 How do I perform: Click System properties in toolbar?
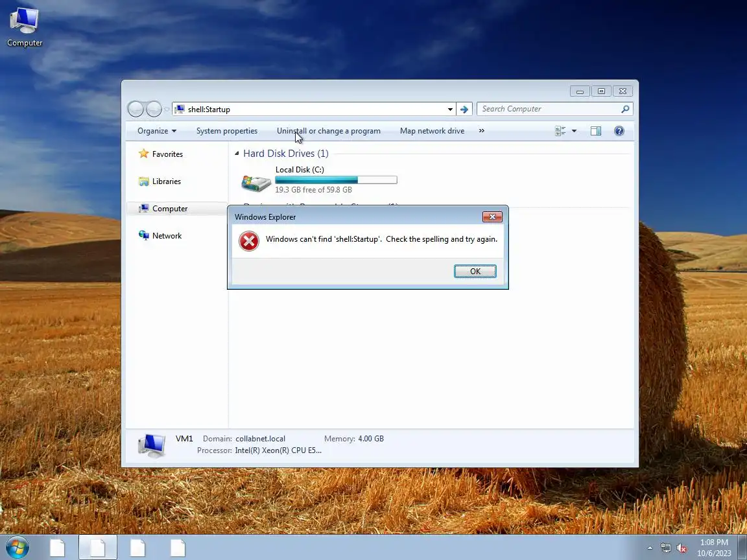[x=227, y=131]
